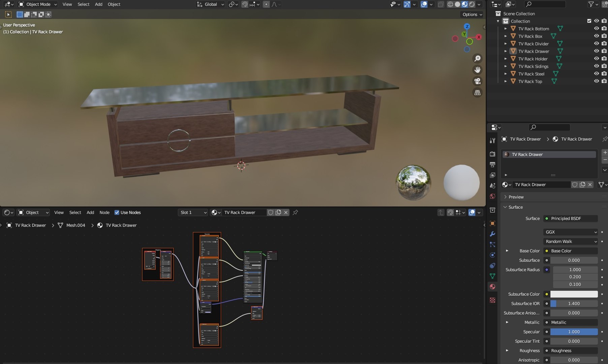This screenshot has width=608, height=364.
Task: Open the View menu in the 3D viewport header
Action: point(67,4)
